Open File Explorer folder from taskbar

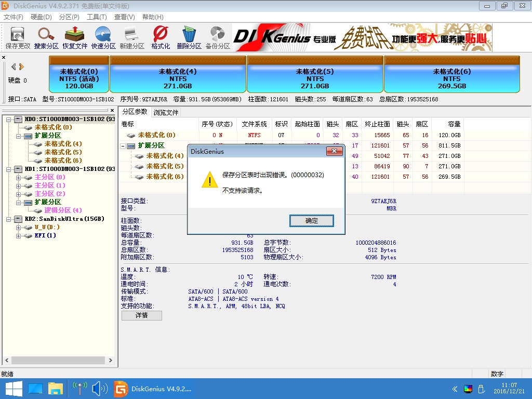[55, 389]
